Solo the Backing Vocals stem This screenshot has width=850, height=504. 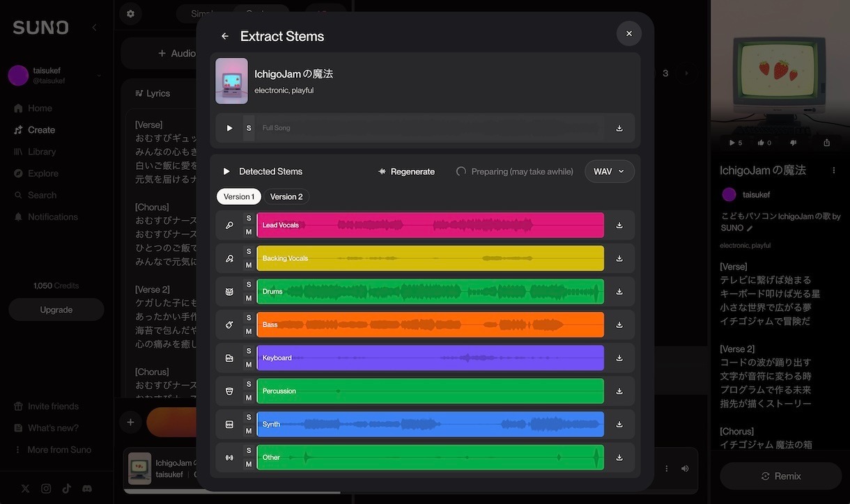point(249,251)
